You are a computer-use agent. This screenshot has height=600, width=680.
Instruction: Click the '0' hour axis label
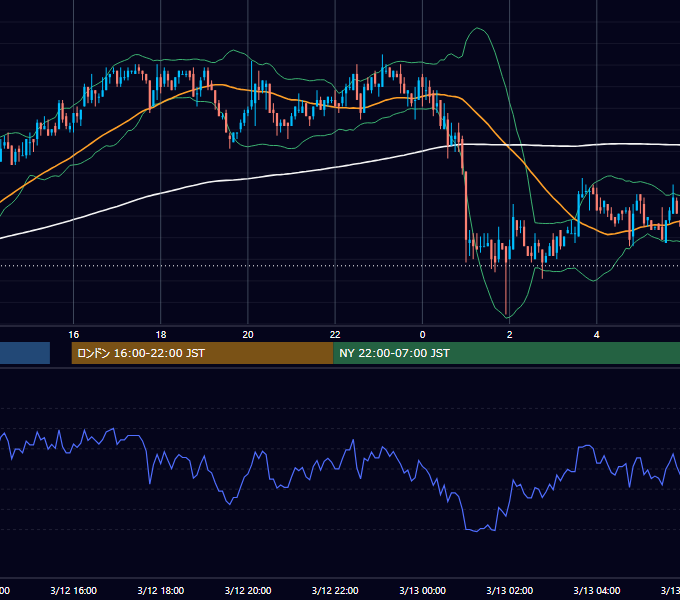click(x=422, y=335)
